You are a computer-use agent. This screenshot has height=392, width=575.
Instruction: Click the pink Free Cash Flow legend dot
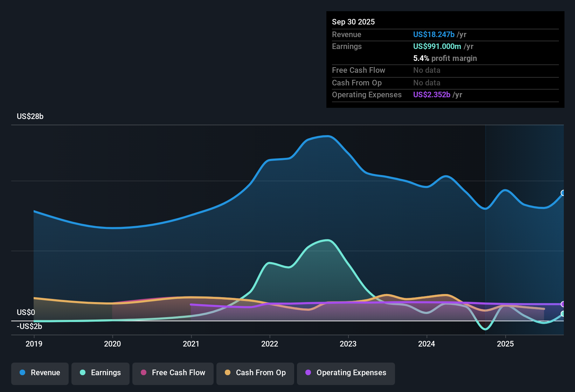click(x=144, y=373)
